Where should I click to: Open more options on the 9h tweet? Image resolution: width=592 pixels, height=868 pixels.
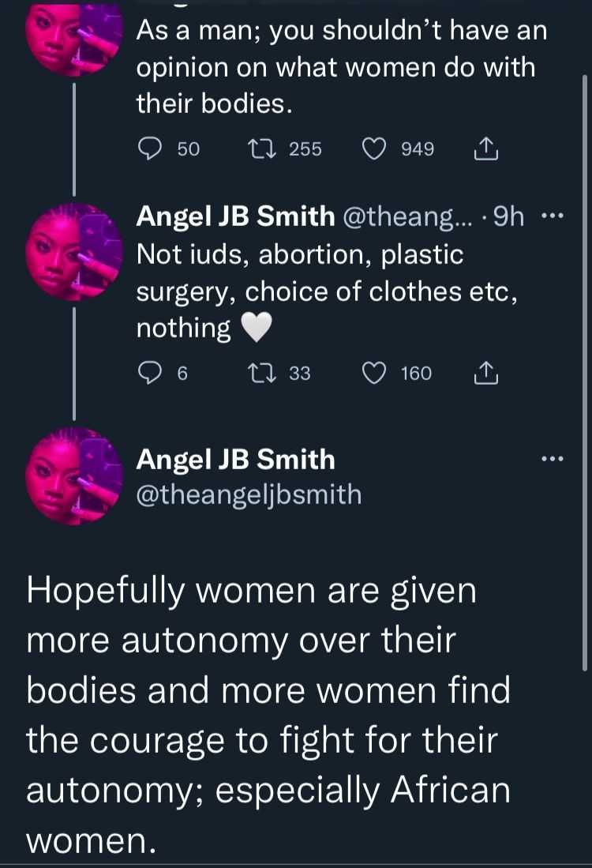click(x=552, y=216)
